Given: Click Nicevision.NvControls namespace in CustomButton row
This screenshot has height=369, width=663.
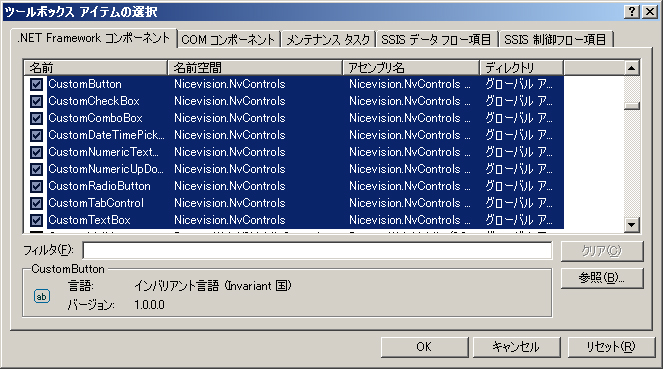Looking at the screenshot, I should 230,84.
